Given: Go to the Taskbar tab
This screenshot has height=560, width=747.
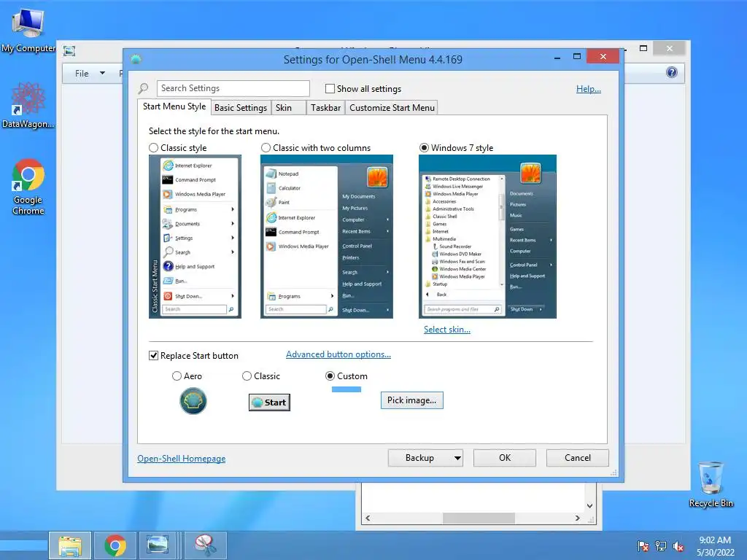Looking at the screenshot, I should click(x=326, y=108).
